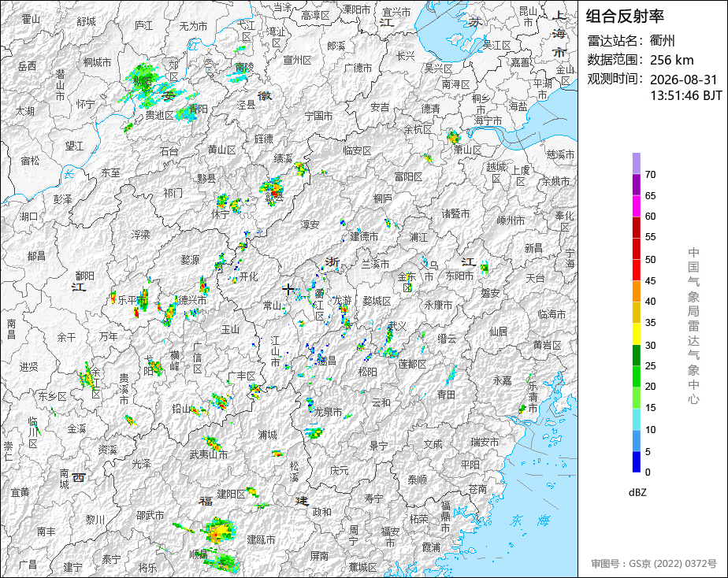The height and width of the screenshot is (578, 728).
Task: Click the 上海市 label at top right
Action: tap(559, 33)
